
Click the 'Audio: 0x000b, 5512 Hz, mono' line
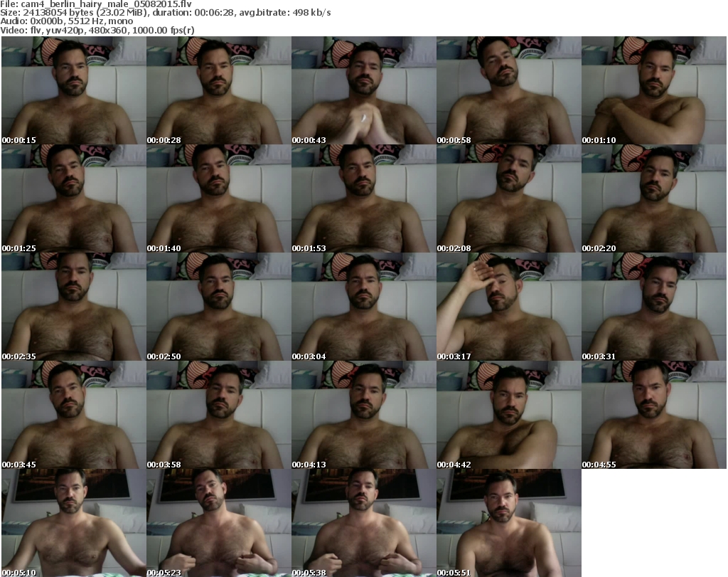point(66,21)
